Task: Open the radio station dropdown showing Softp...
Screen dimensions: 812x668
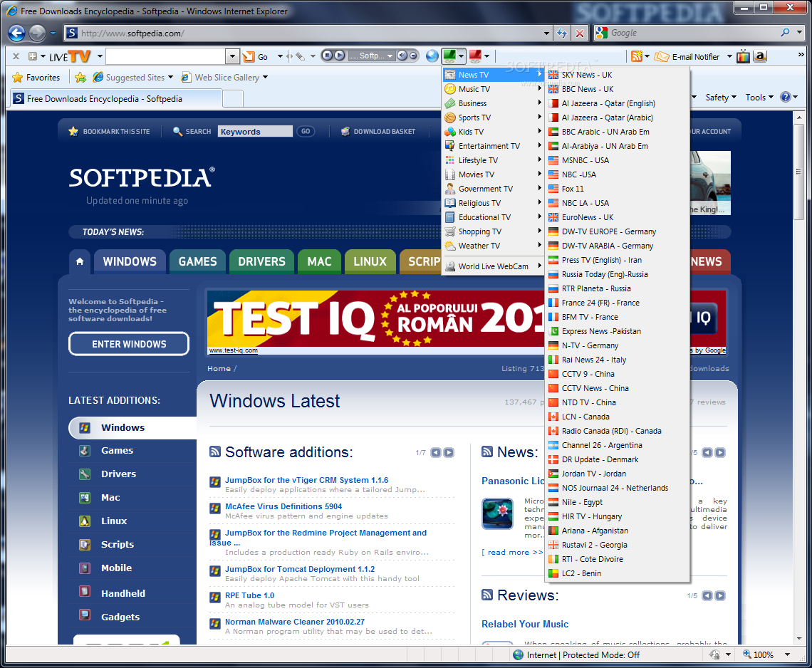Action: [390, 56]
